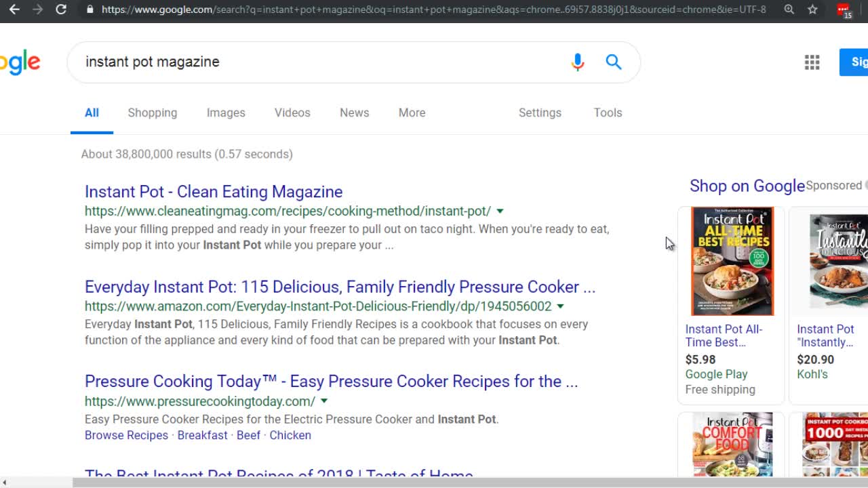Open the More search options menu
This screenshot has height=488, width=868.
tap(412, 113)
